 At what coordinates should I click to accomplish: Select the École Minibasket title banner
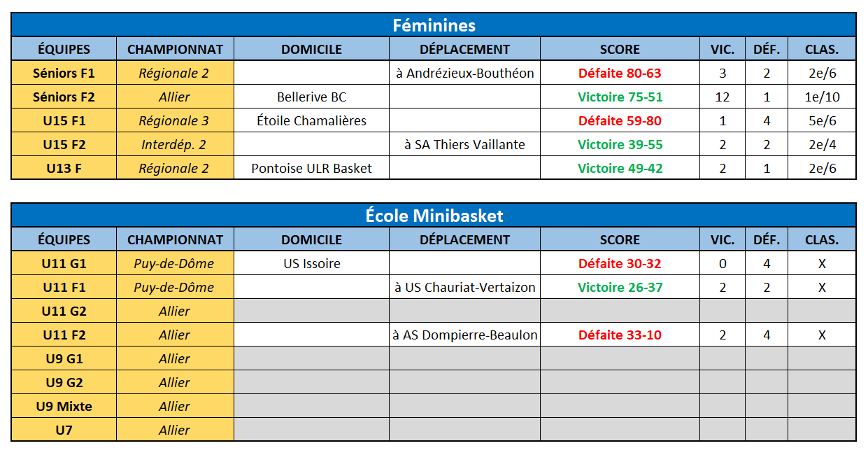434,215
